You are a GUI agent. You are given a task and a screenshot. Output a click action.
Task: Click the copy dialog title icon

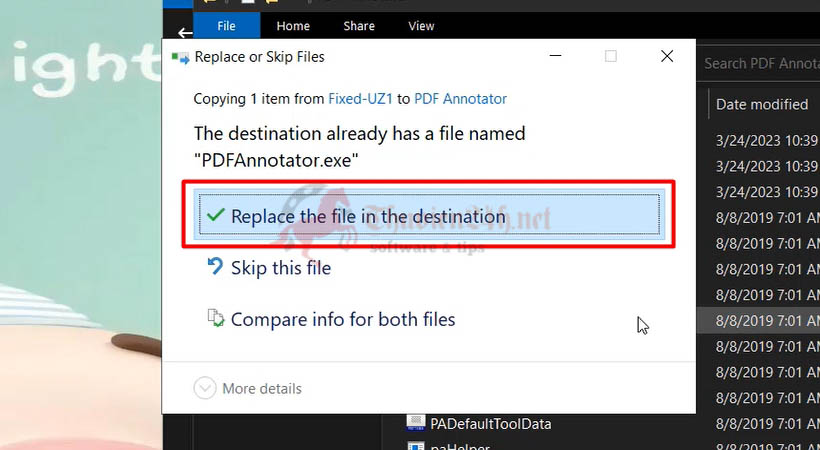(x=180, y=58)
